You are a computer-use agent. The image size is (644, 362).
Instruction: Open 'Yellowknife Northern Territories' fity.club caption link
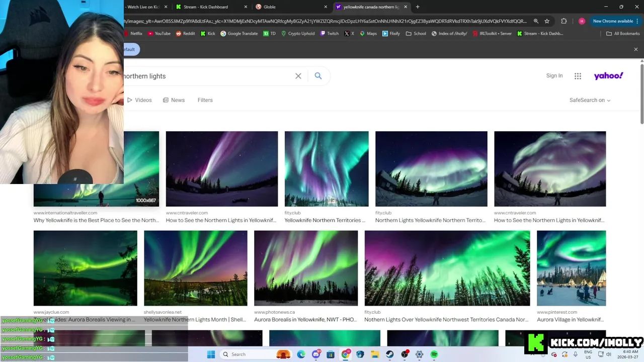[x=325, y=220]
